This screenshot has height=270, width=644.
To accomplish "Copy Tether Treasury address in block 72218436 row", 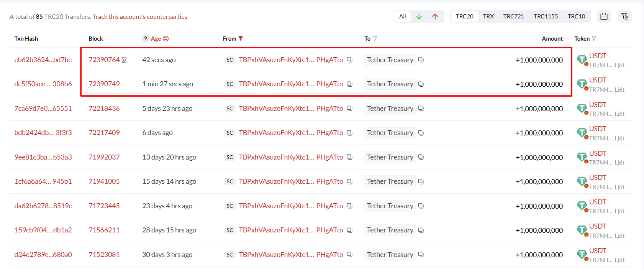I will click(x=421, y=109).
